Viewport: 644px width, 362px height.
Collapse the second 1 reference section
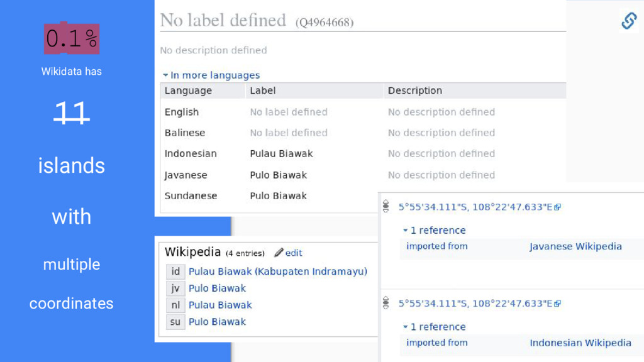(x=434, y=327)
